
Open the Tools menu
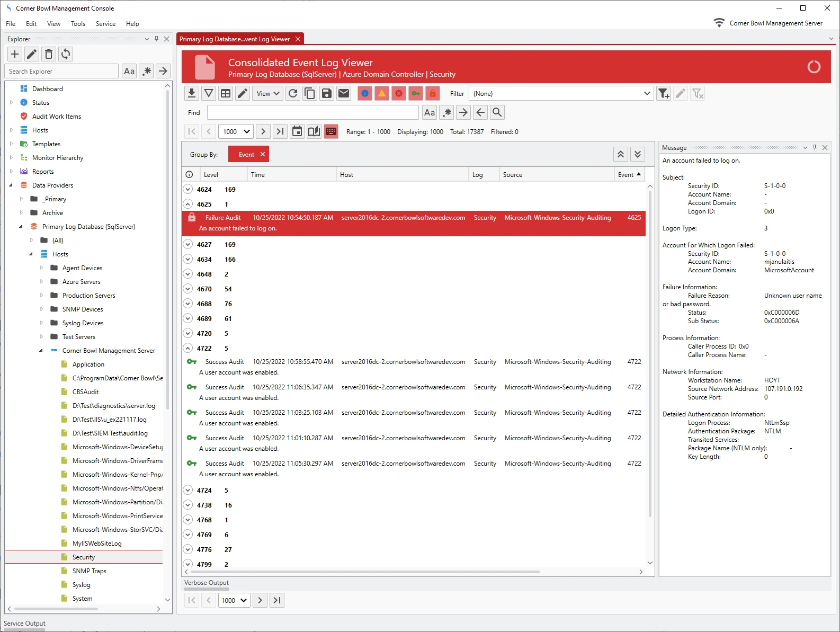coord(78,24)
